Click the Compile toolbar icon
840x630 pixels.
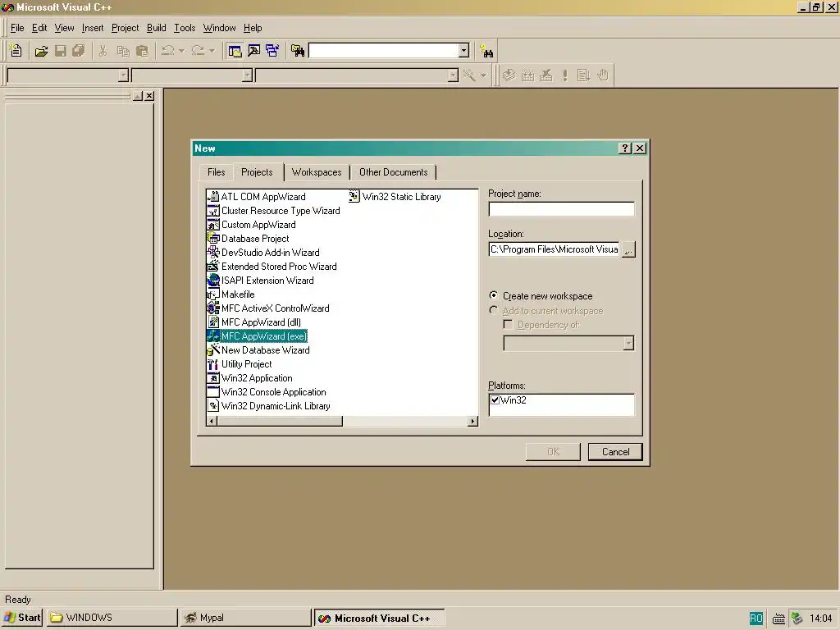point(509,75)
